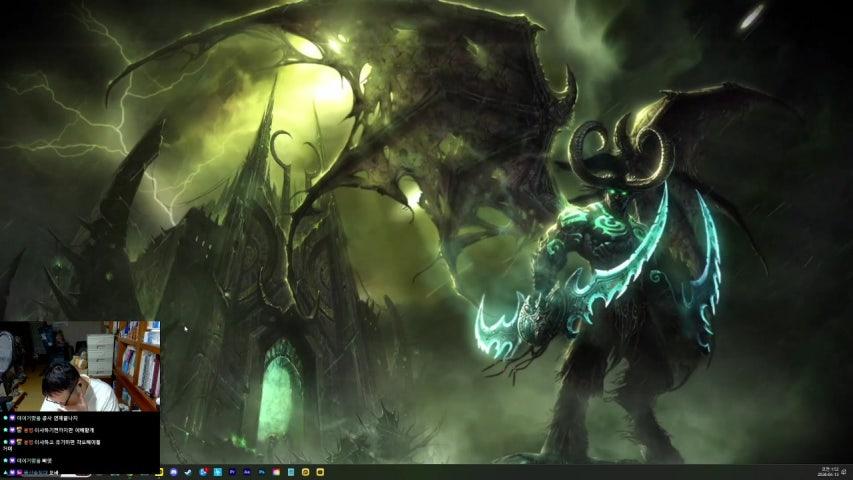Click the webcam video overlay

(80, 366)
